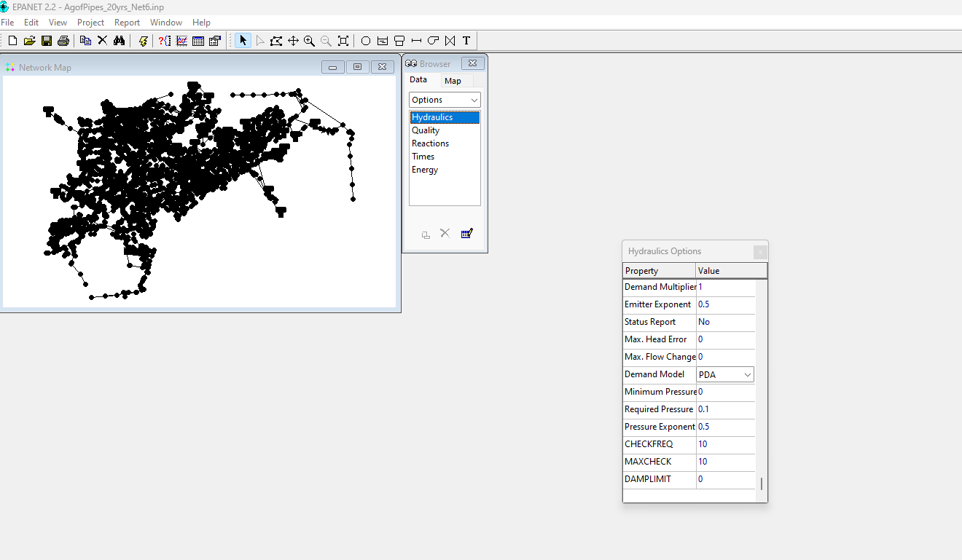Screen dimensions: 962x560
Task: Select the Add Tank tool
Action: point(399,41)
